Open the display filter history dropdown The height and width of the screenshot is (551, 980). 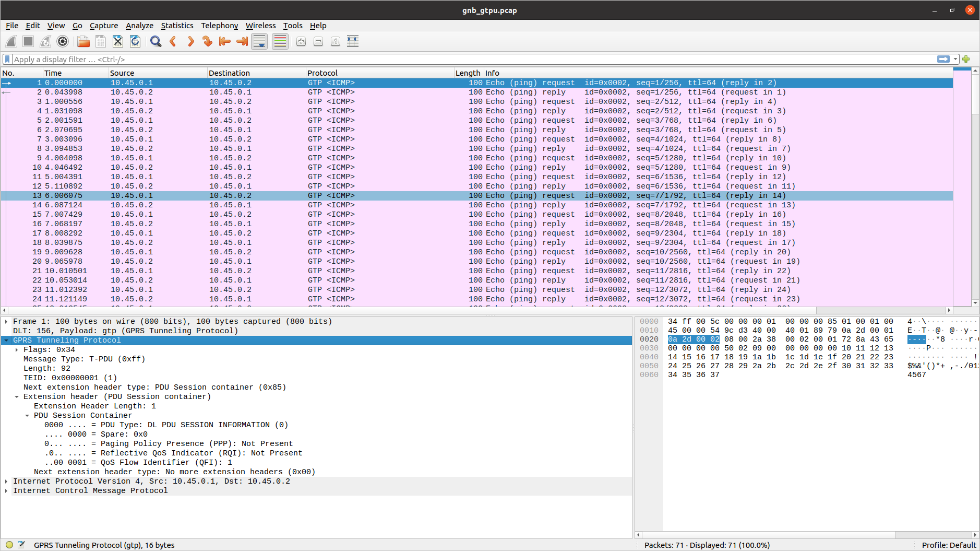coord(955,60)
